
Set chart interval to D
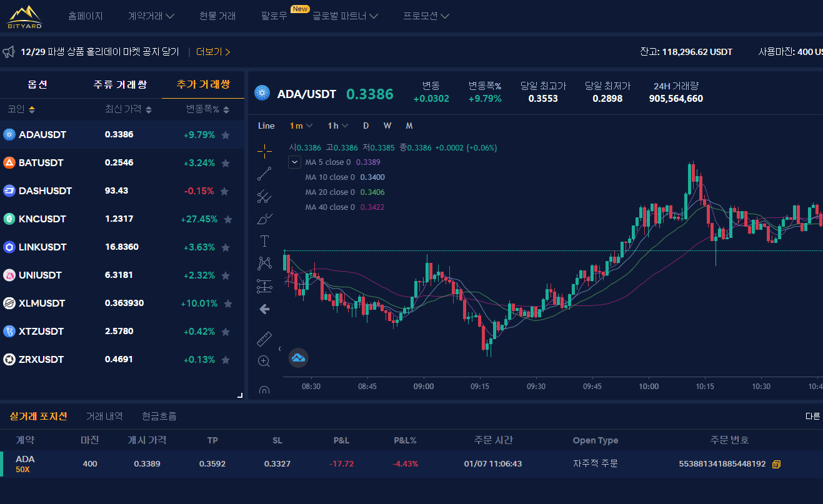(366, 126)
